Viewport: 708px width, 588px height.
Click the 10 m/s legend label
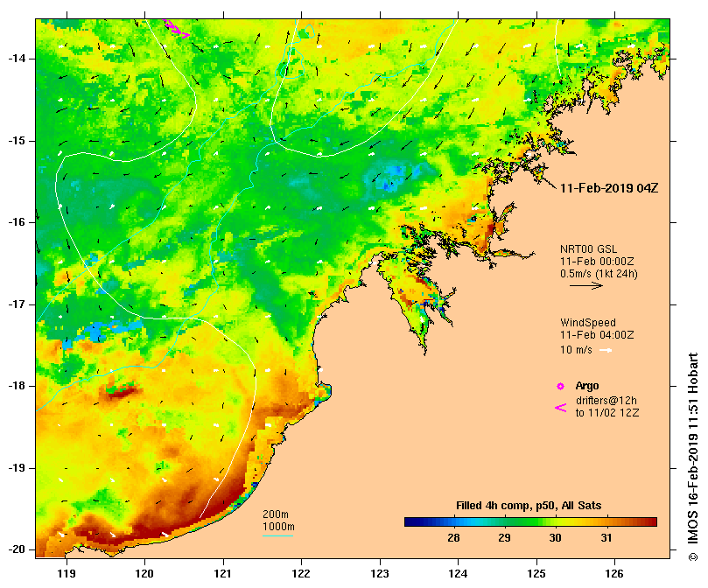click(576, 350)
